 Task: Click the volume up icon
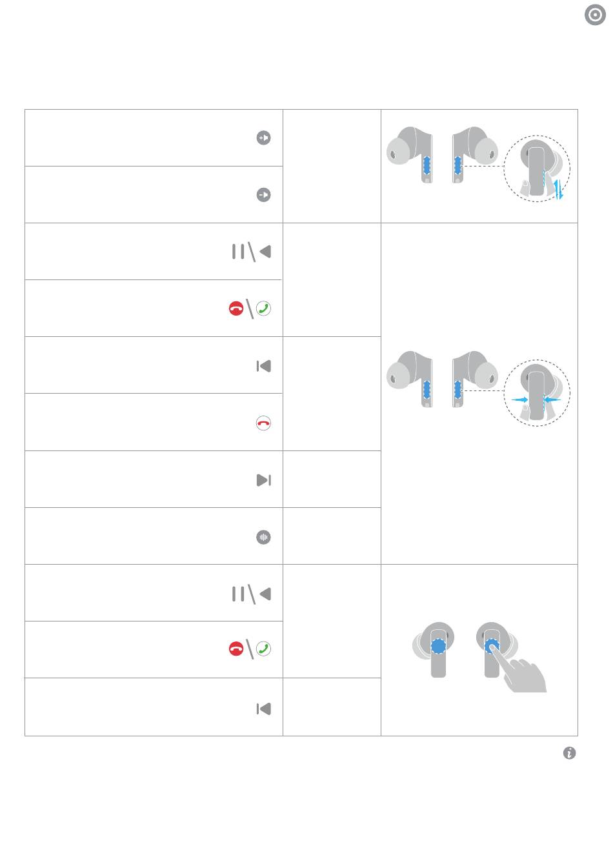point(263,138)
